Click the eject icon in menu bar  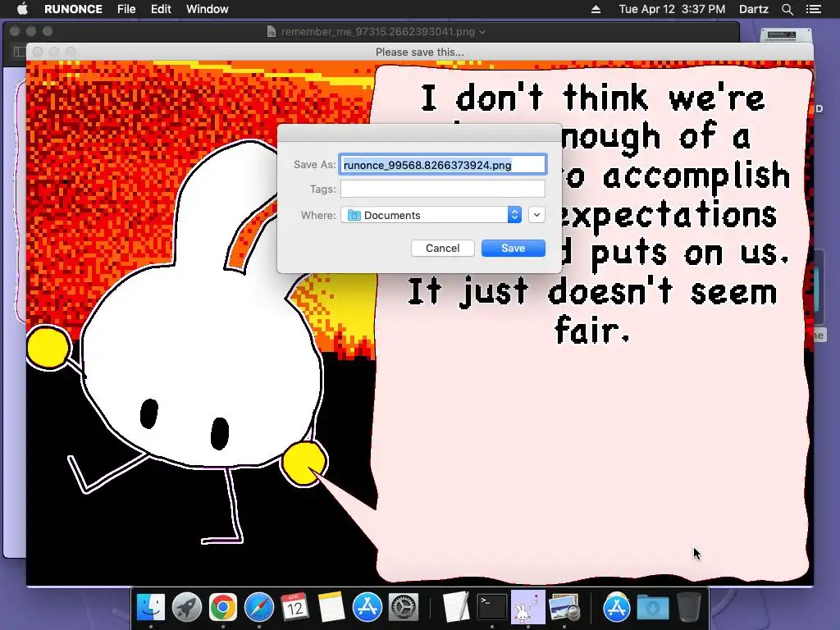tap(596, 9)
